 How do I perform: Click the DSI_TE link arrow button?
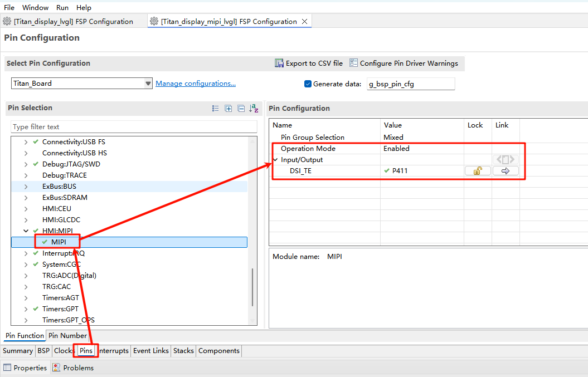point(506,171)
